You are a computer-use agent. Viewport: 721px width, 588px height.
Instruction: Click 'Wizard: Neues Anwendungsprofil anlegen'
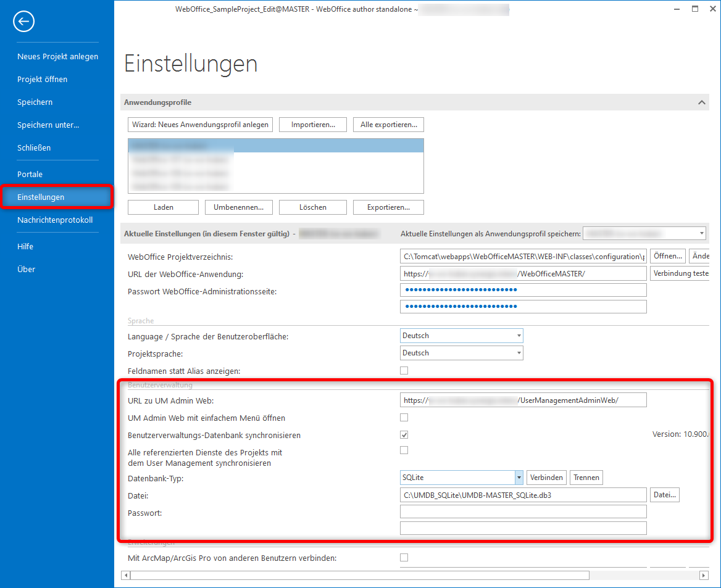pos(200,124)
